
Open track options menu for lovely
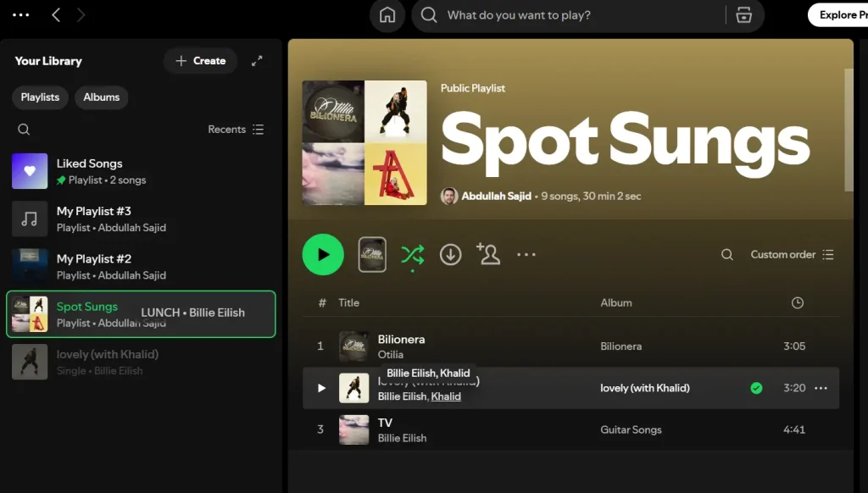click(820, 387)
